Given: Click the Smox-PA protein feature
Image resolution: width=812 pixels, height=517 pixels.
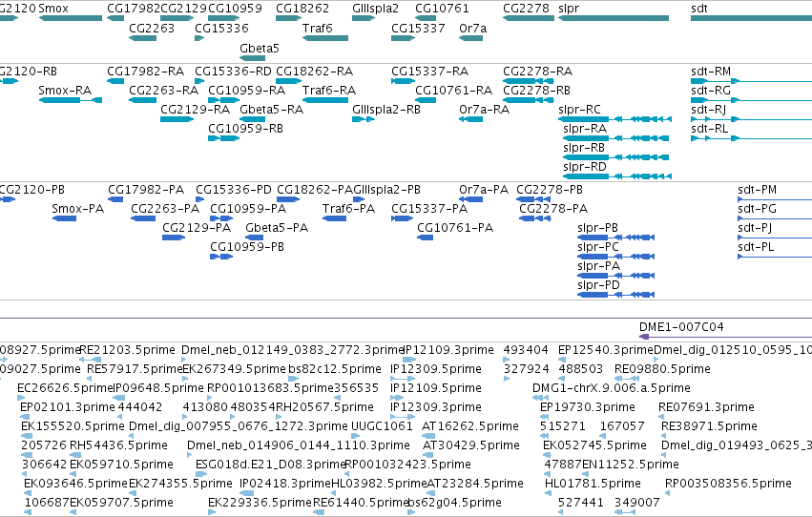Looking at the screenshot, I should [x=65, y=218].
